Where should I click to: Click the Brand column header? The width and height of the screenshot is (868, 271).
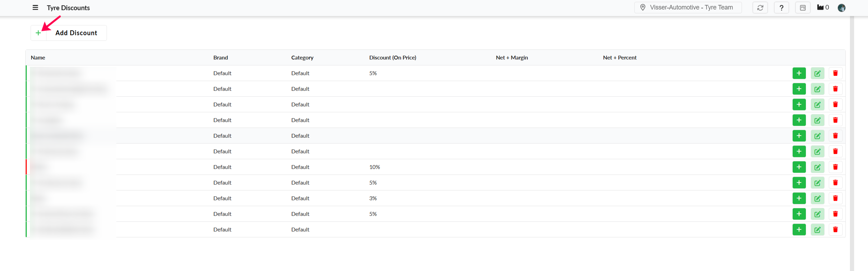tap(220, 58)
